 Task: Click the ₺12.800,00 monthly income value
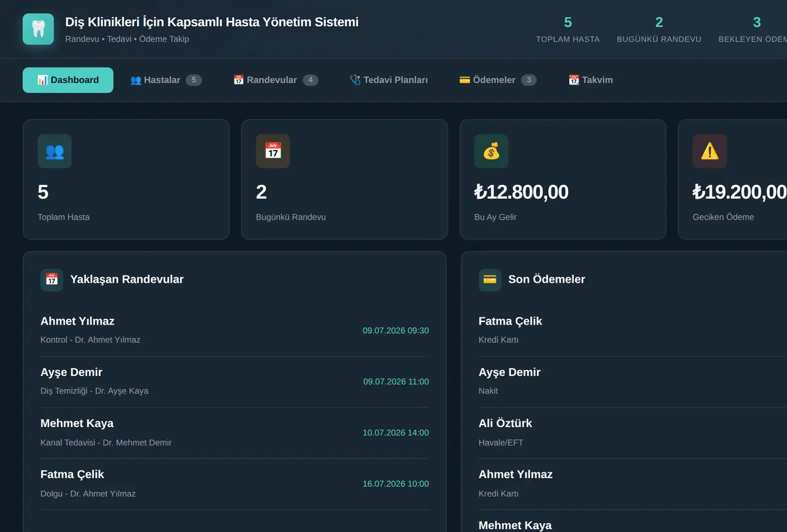521,192
